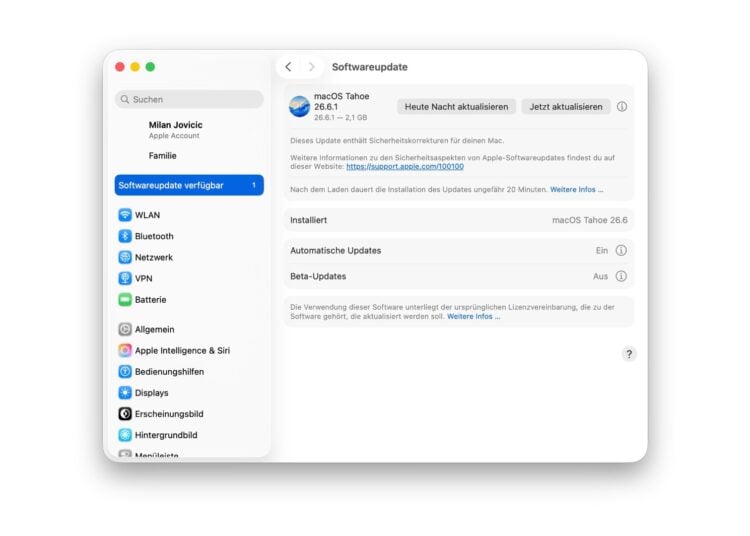
Task: Click the Installiert row
Action: (x=459, y=220)
